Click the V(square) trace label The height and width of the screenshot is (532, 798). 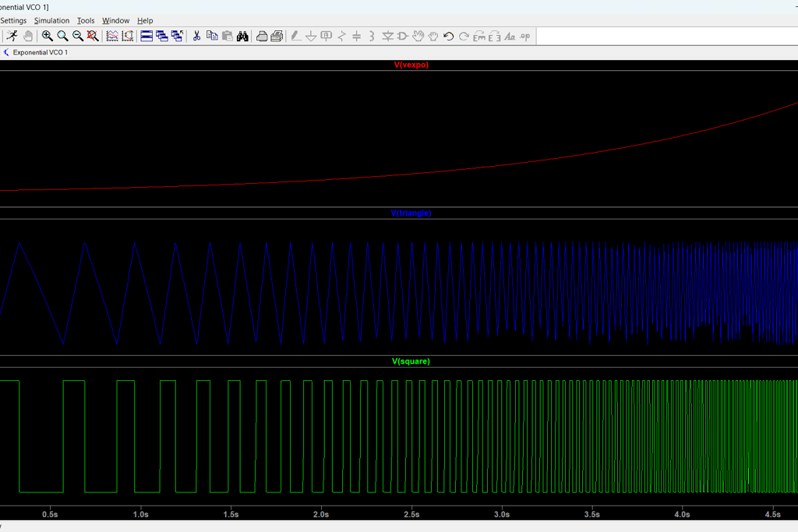click(x=411, y=361)
